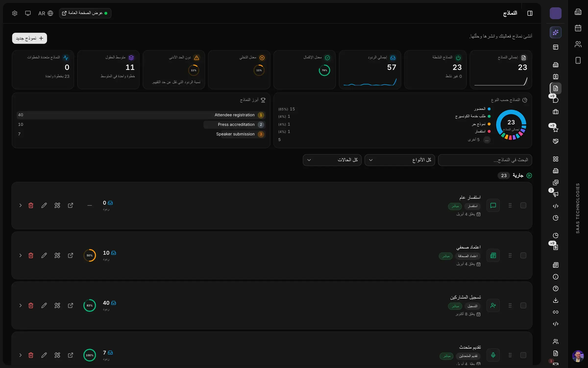Click the ellipsis button beside 5 أخرى
Viewport: 588px width, 368px height.
click(487, 140)
